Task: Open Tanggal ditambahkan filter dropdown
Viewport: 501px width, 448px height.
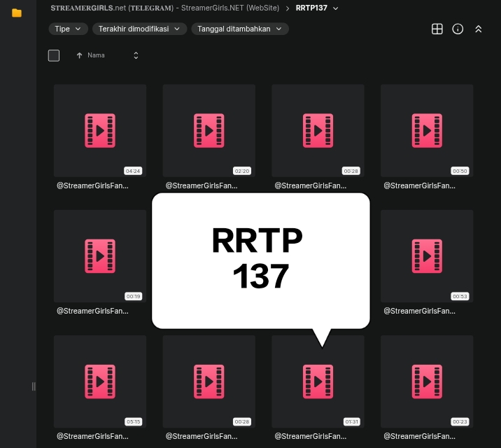Action: click(240, 29)
